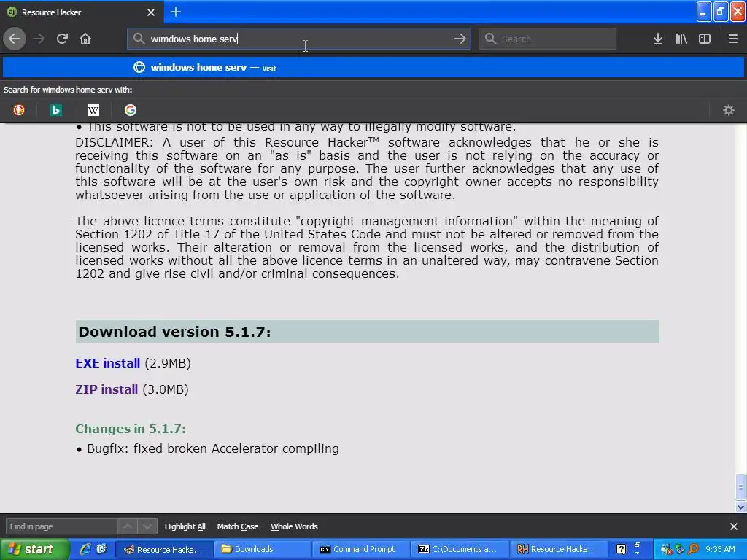The image size is (747, 560).
Task: Click the help question mark taskbar icon
Action: click(621, 550)
